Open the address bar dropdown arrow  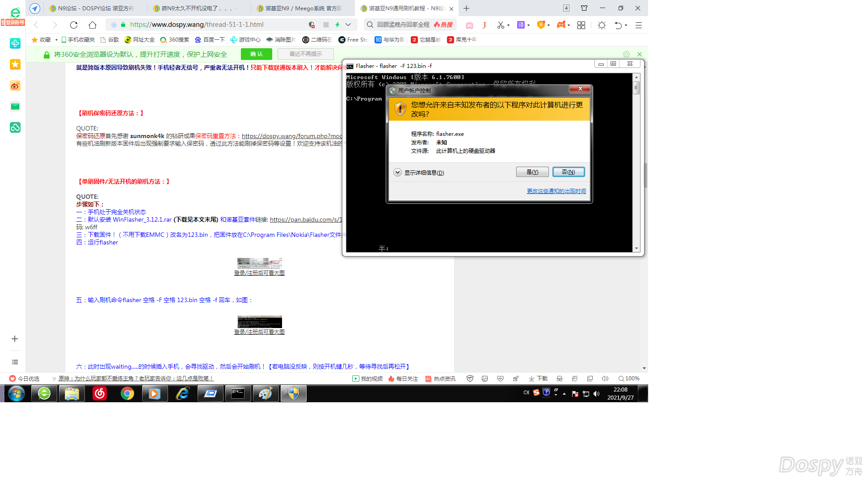point(348,25)
